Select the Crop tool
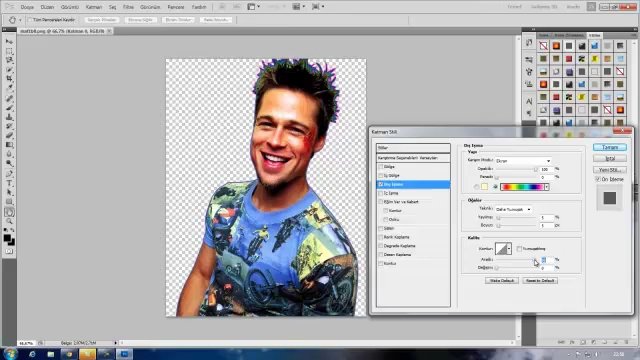Screen dimensions: 640x360 9,78
